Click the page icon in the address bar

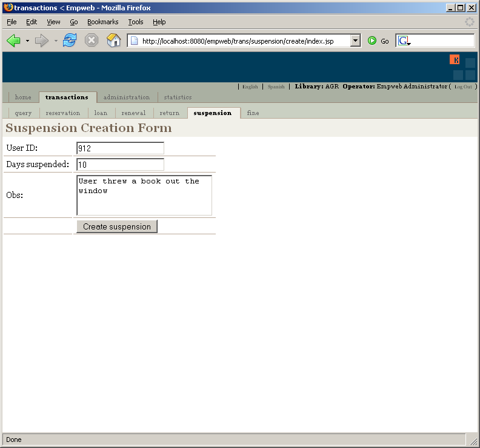134,41
